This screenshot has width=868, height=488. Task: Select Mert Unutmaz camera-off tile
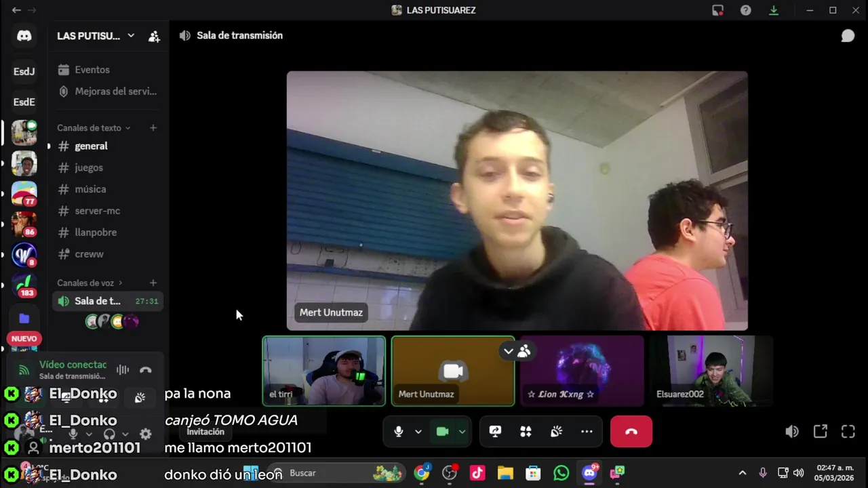coord(453,371)
